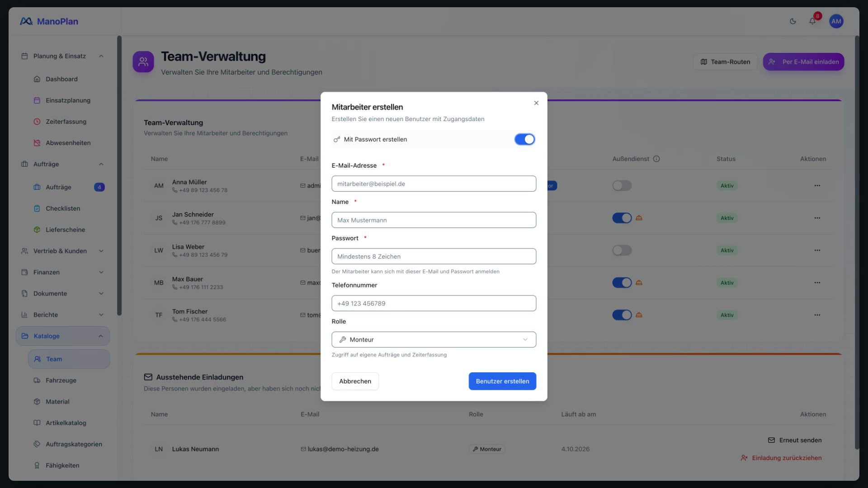Close the Mitarbeiter erstellen dialog
The width and height of the screenshot is (868, 488).
coord(536,103)
